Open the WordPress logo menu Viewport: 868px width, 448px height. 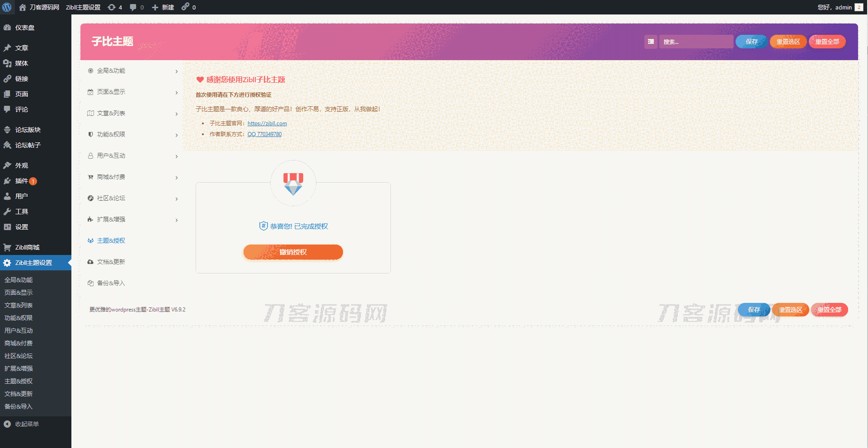[x=7, y=7]
